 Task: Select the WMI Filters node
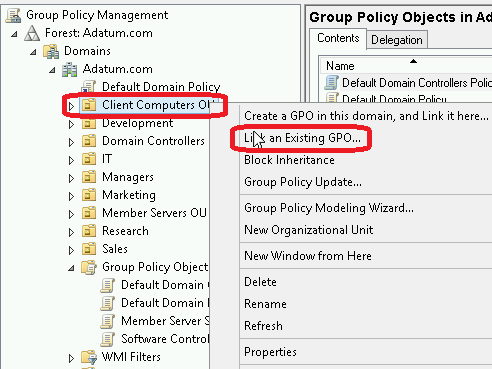[x=131, y=357]
